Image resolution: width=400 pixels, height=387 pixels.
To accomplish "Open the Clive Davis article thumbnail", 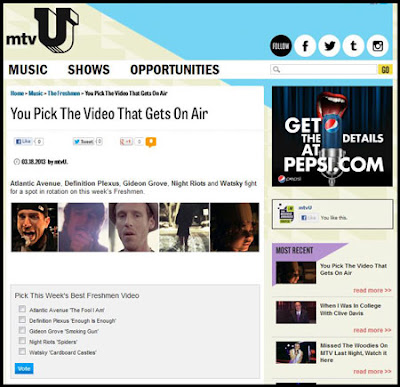I will tap(296, 312).
